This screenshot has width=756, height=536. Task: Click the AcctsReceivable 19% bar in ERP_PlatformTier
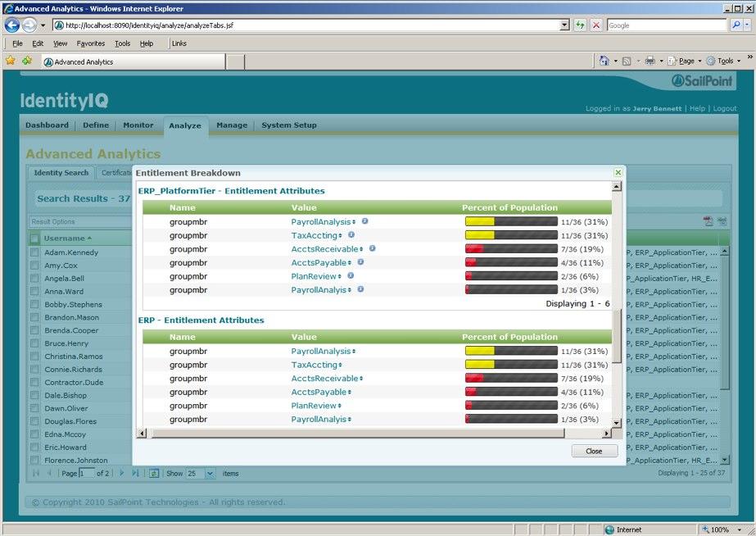(x=511, y=249)
